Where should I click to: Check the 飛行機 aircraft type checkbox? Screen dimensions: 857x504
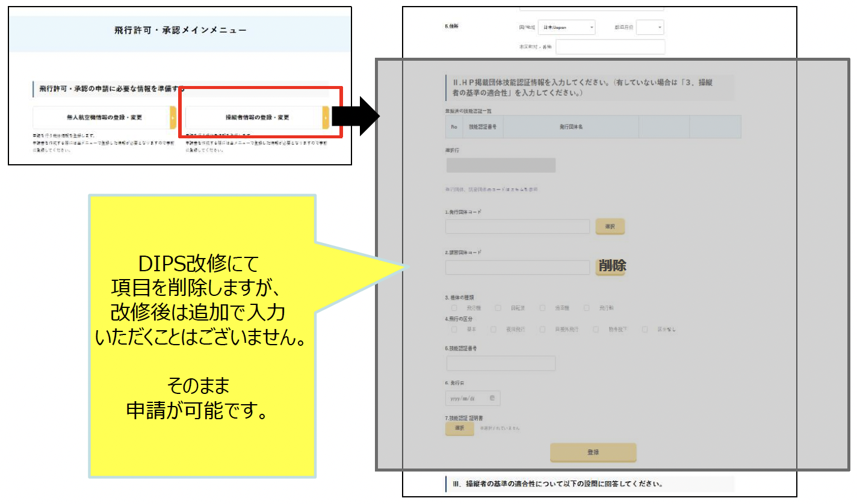tap(454, 308)
